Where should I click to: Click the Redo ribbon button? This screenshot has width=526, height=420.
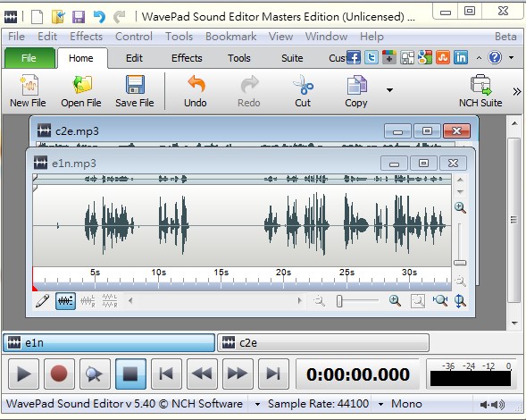click(x=249, y=91)
